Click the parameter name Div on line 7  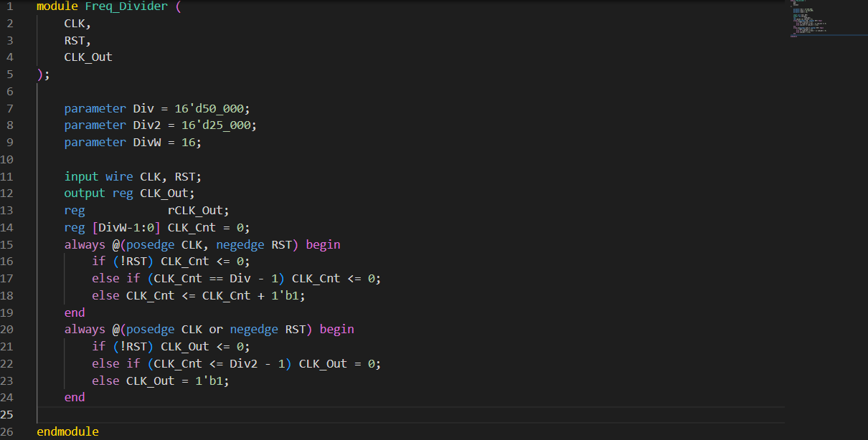click(143, 108)
